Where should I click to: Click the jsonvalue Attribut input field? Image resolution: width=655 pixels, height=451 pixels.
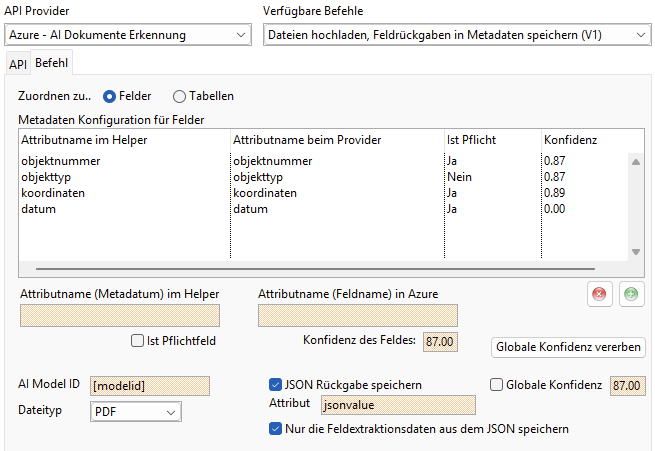coord(397,404)
